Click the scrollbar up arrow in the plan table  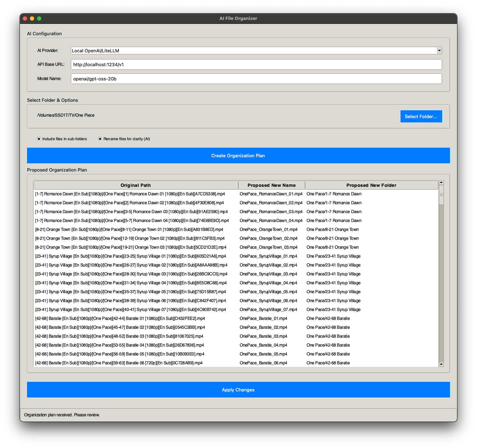(441, 182)
